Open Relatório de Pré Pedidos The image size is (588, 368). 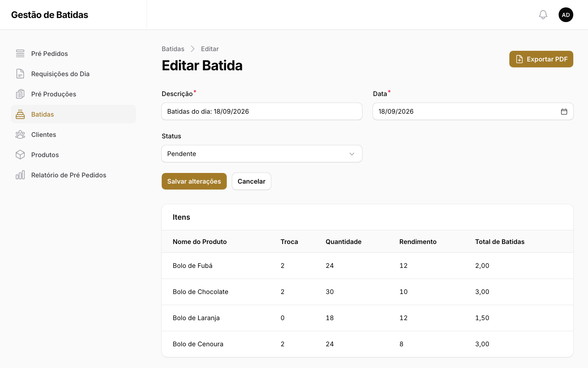tap(73, 175)
